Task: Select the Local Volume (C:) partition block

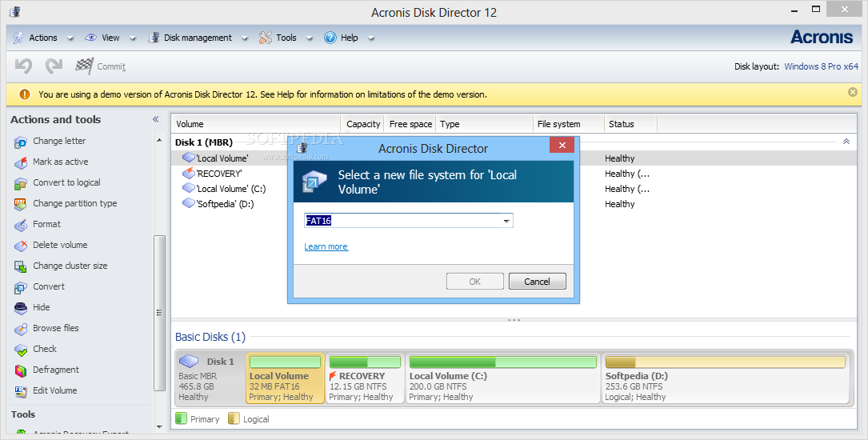Action: coord(502,378)
